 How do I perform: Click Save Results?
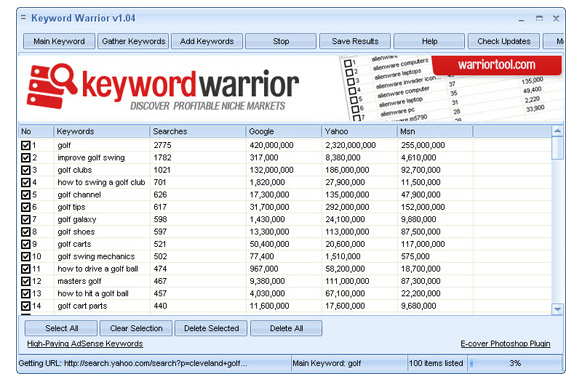click(x=355, y=41)
